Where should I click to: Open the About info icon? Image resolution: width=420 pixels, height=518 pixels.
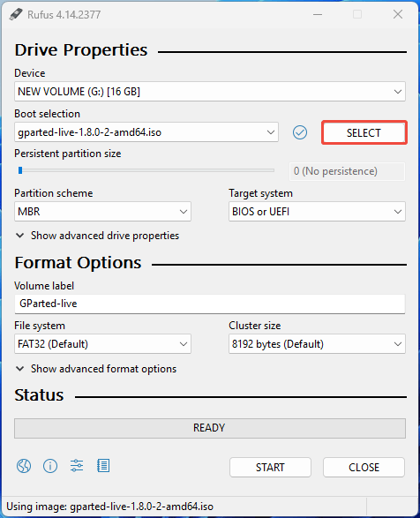pos(50,466)
